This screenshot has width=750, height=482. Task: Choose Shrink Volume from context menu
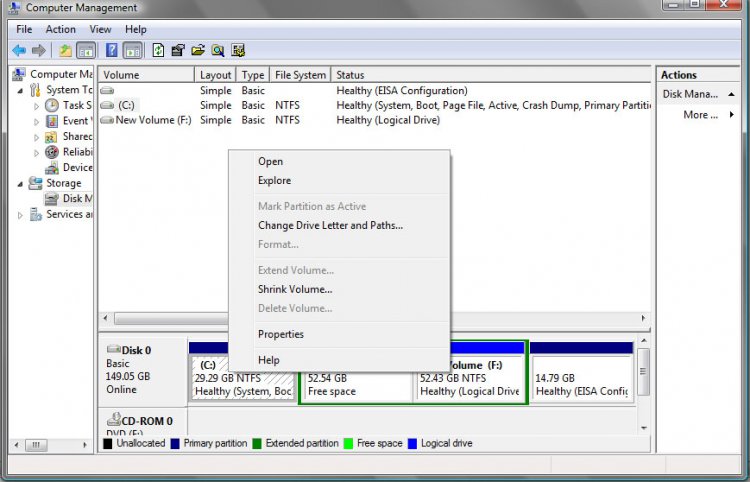(294, 290)
